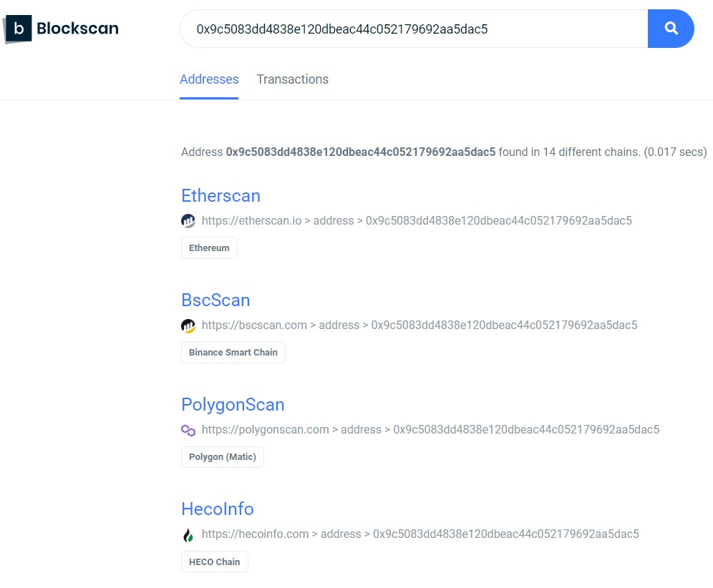Click the Binance Smart Chain tag
The height and width of the screenshot is (588, 713).
pyautogui.click(x=233, y=353)
